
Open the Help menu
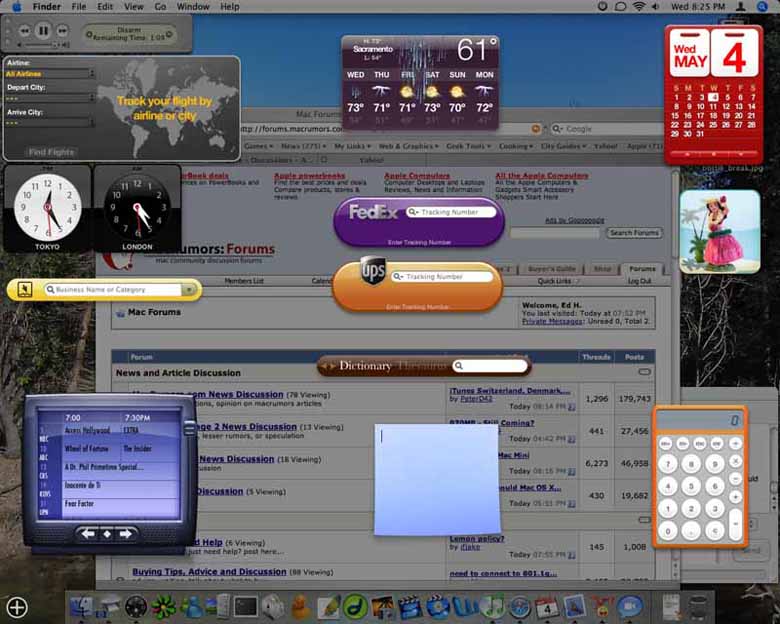click(x=229, y=6)
